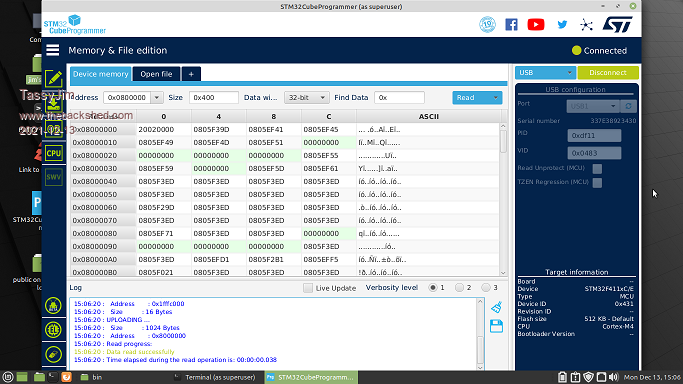Expand the Read button dropdown arrow
The image size is (683, 384).
[x=495, y=98]
